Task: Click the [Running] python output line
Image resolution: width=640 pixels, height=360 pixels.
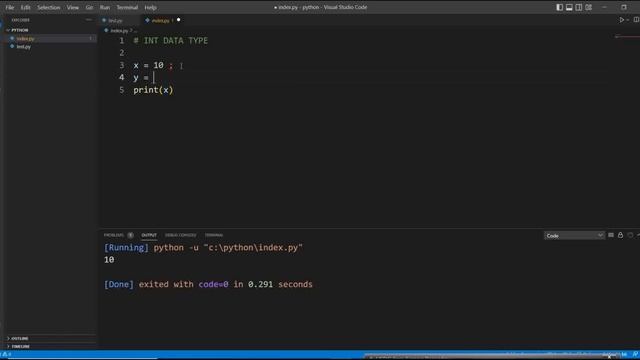Action: pos(203,248)
